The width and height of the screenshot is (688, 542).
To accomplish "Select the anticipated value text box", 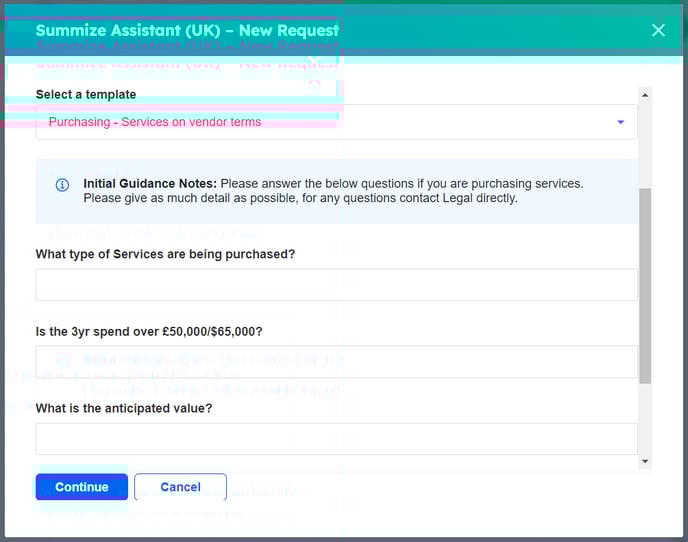I will tap(336, 439).
